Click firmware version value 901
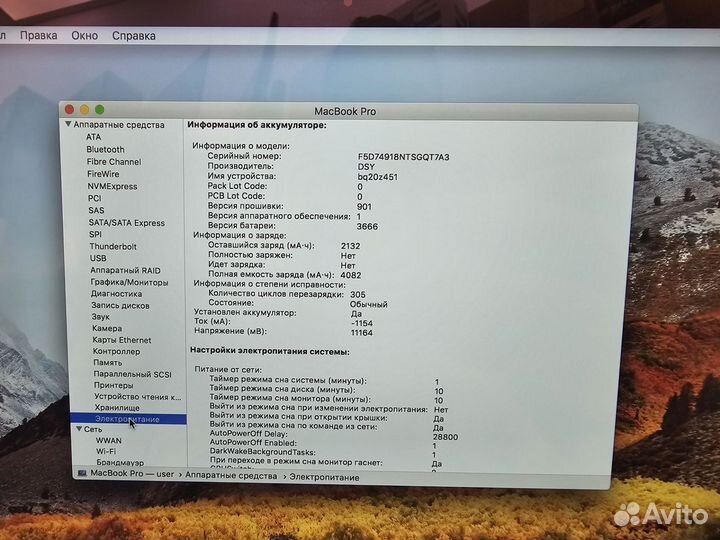This screenshot has width=720, height=540. [x=364, y=207]
